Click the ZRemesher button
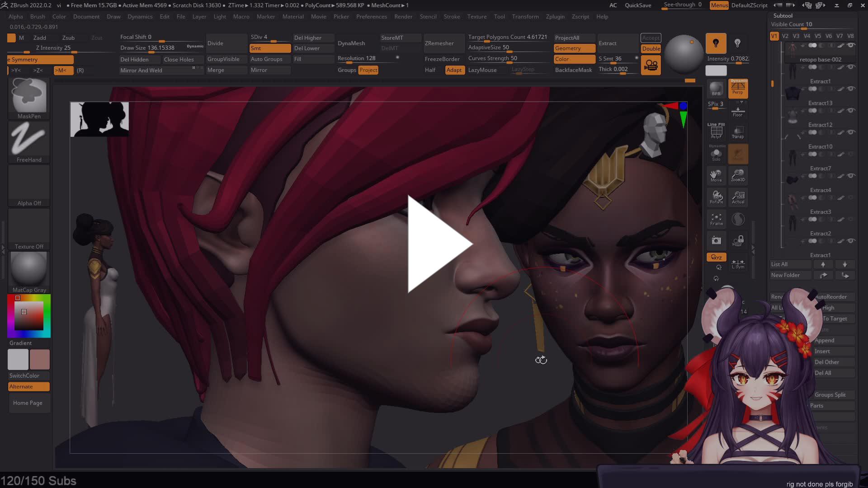 tap(439, 43)
